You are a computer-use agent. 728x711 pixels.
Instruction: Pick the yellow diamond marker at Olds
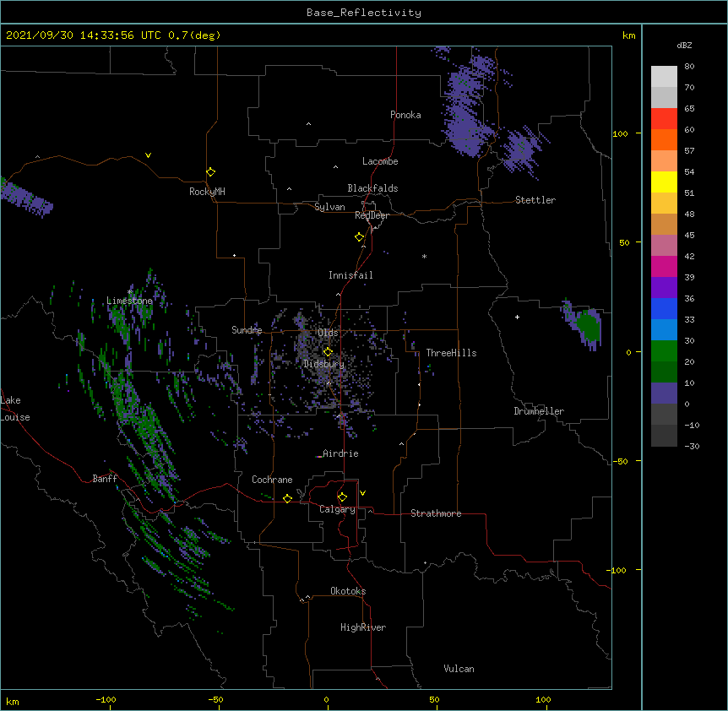(x=328, y=351)
